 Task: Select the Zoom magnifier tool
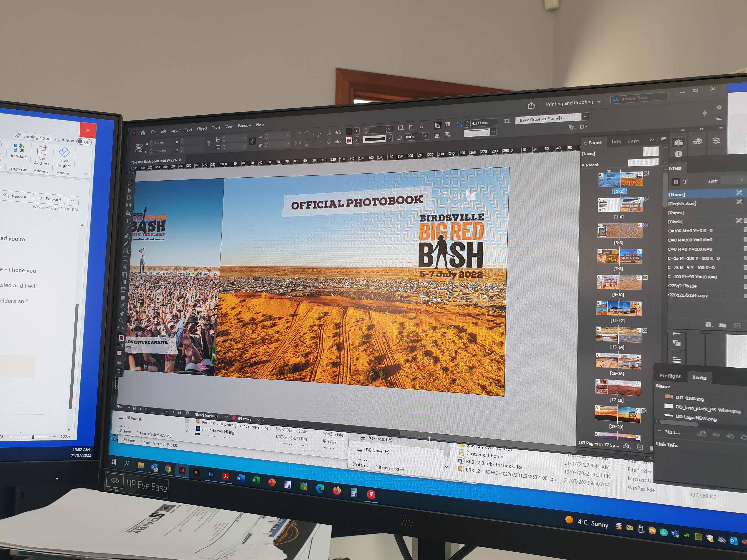coord(122,321)
